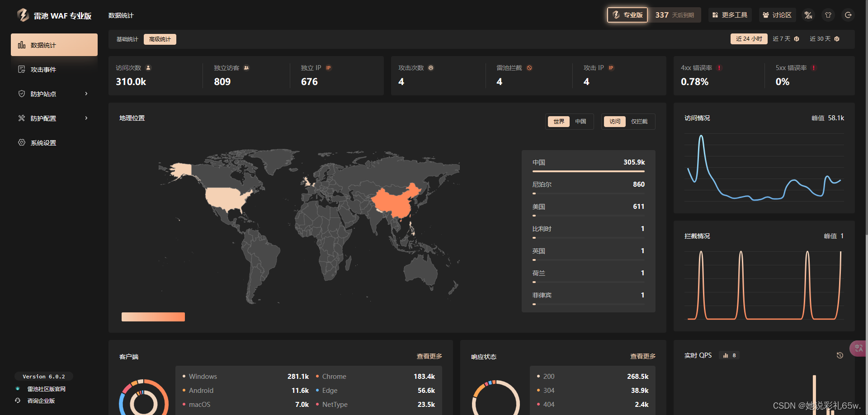Click the theme shirt icon in header
868x415 pixels.
[x=828, y=15]
